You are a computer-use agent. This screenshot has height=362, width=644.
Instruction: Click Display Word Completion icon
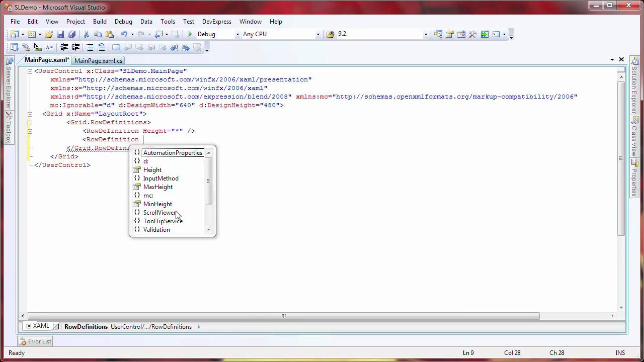pyautogui.click(x=49, y=47)
